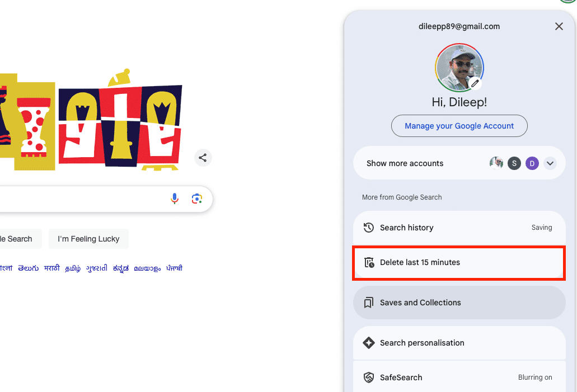This screenshot has width=577, height=392.
Task: Open Google Lens image search icon
Action: tap(196, 199)
